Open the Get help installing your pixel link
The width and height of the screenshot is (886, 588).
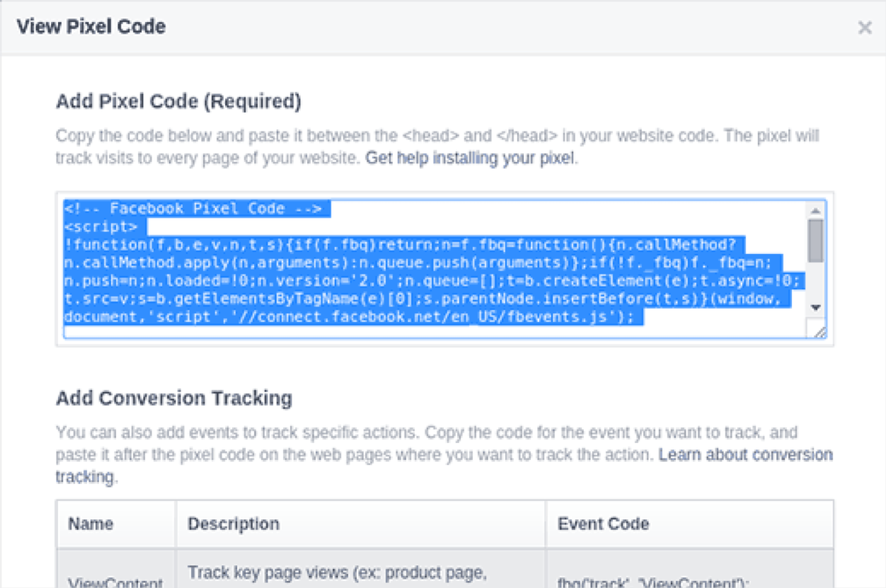470,158
